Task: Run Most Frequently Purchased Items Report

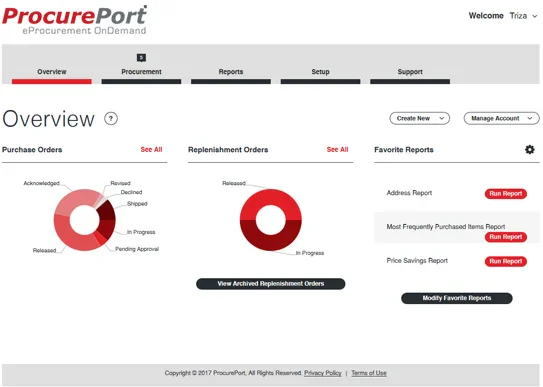Action: coord(506,237)
